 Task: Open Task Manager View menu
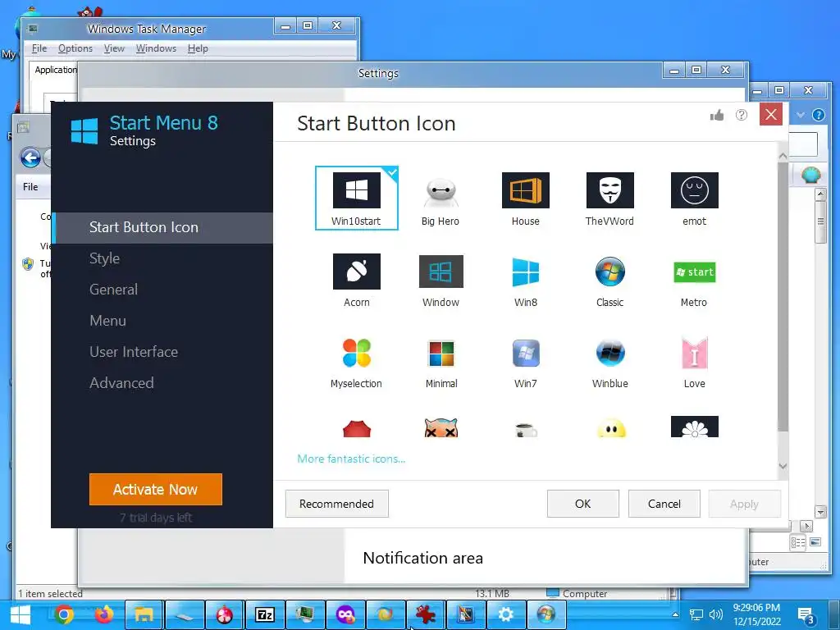(114, 48)
